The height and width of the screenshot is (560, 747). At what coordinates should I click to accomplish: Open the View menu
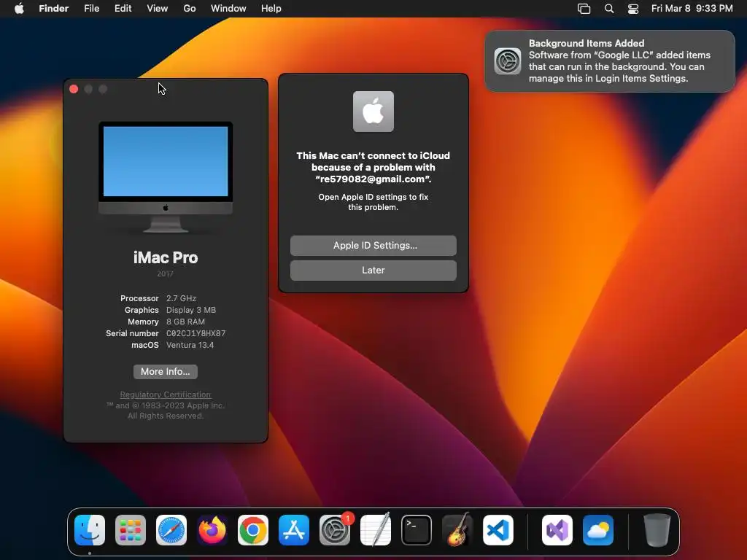pyautogui.click(x=158, y=9)
